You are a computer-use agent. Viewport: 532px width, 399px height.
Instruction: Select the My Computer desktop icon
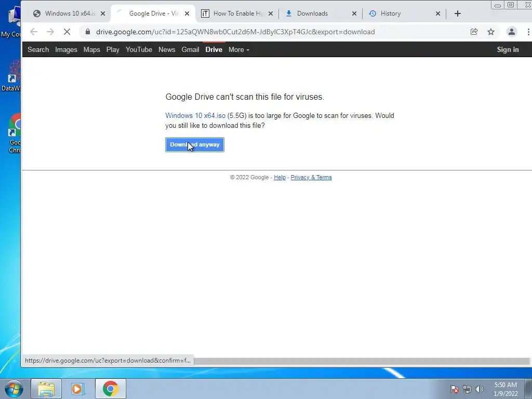11,22
